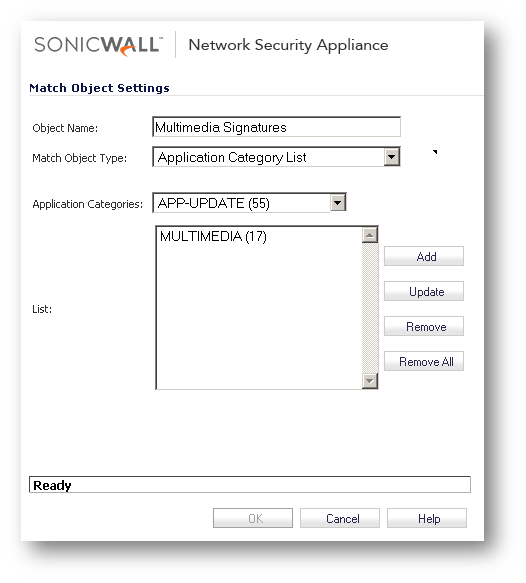Open Match Object Type dropdown arrow

pos(391,157)
